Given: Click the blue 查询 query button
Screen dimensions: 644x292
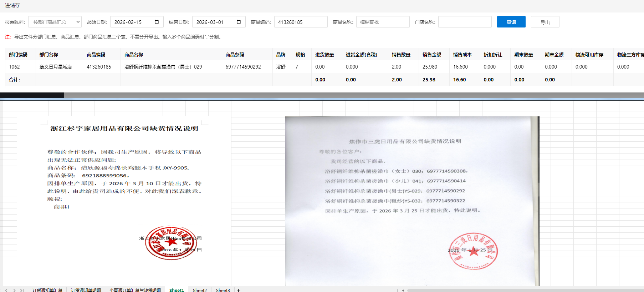Looking at the screenshot, I should click(511, 22).
